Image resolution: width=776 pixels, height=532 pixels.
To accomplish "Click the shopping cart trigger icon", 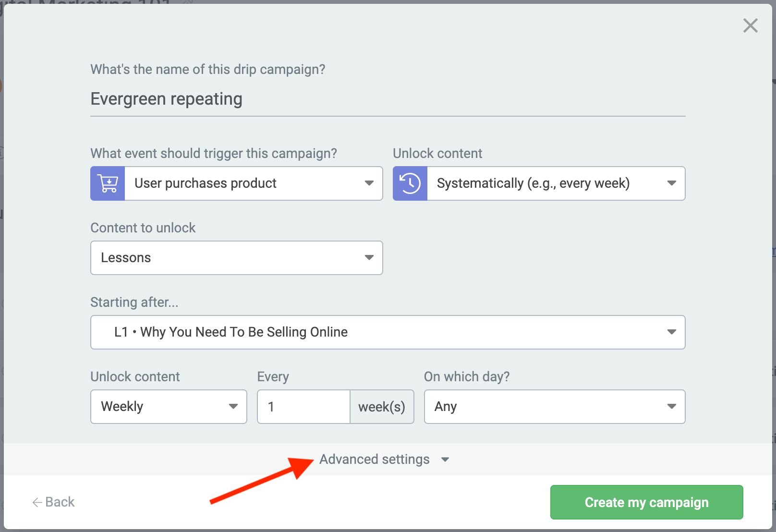I will (108, 183).
